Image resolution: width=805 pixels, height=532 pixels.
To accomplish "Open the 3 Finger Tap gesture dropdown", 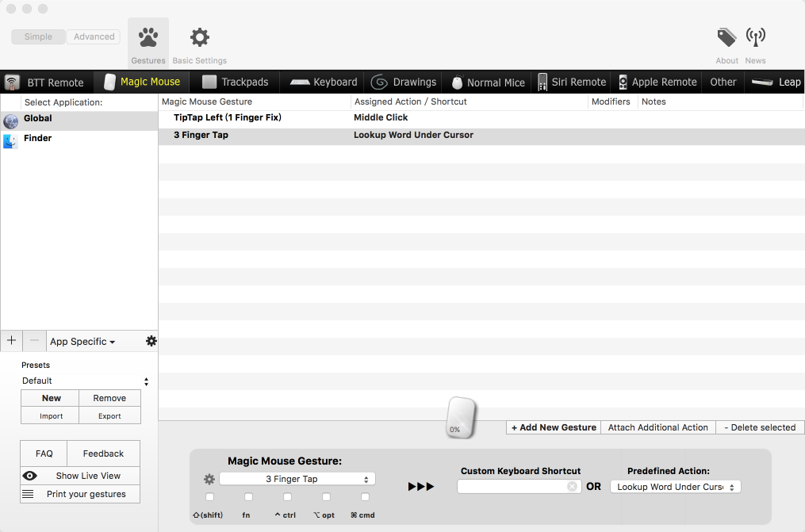I will pos(297,479).
